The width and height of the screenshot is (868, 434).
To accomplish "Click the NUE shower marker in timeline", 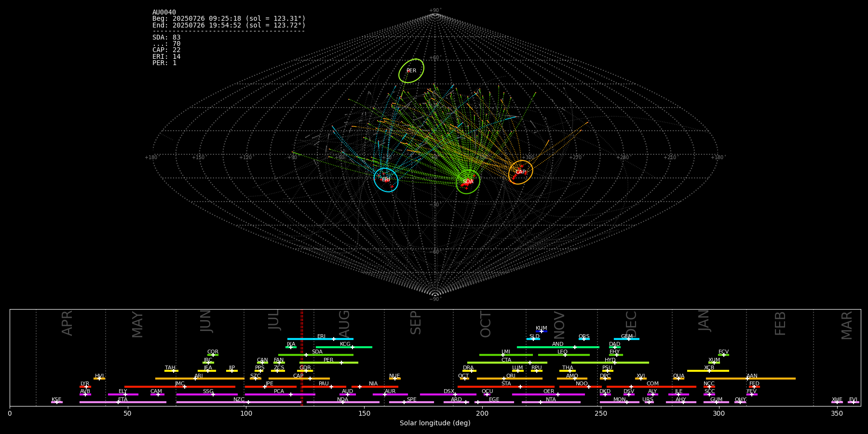I will coord(395,379).
